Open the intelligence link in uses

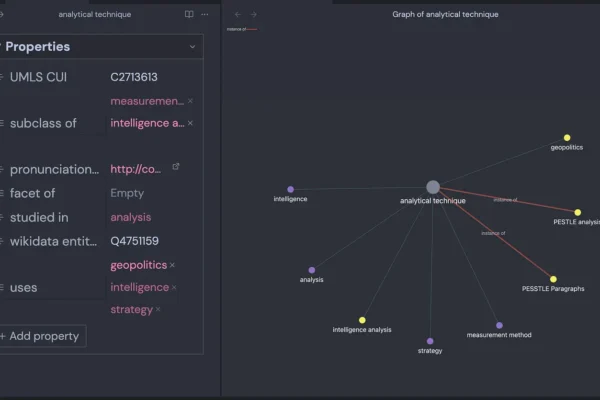point(140,287)
